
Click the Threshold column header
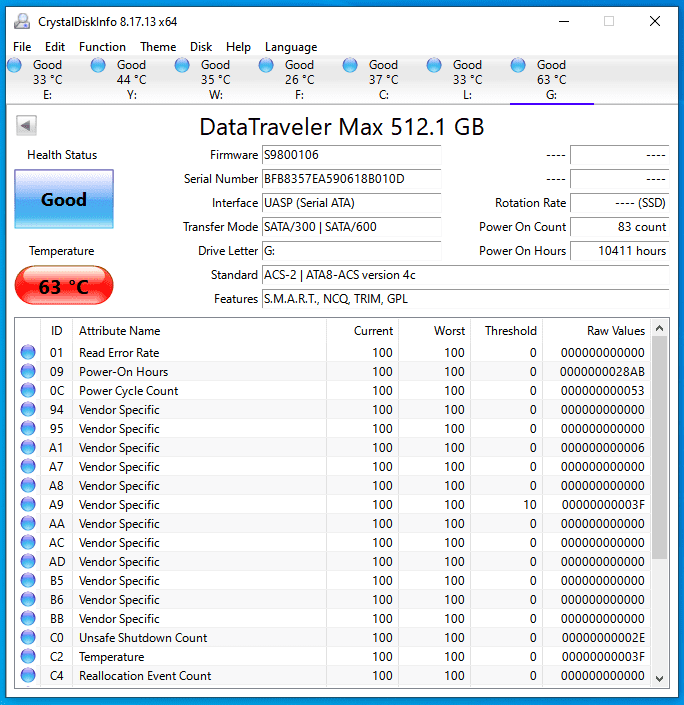[x=506, y=331]
